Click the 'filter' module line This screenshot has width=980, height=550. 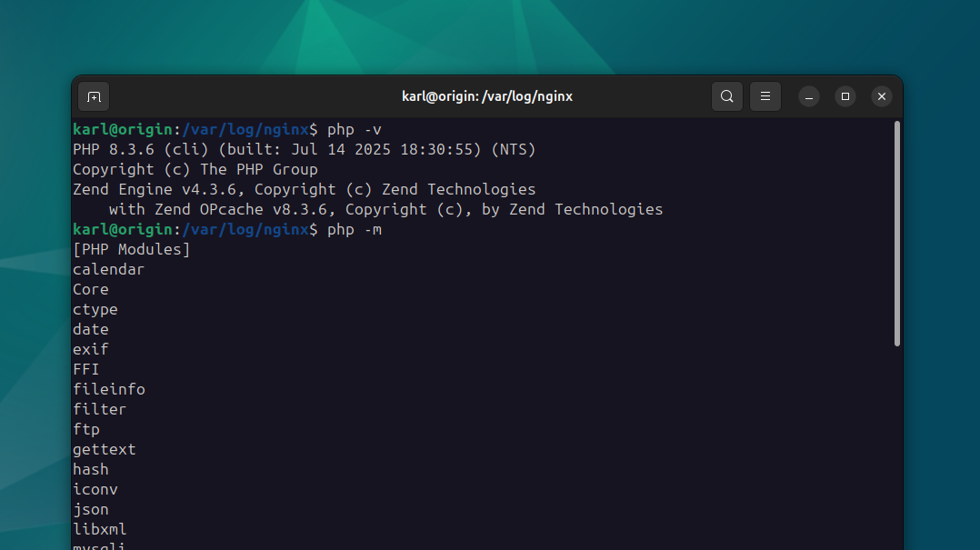pyautogui.click(x=99, y=409)
